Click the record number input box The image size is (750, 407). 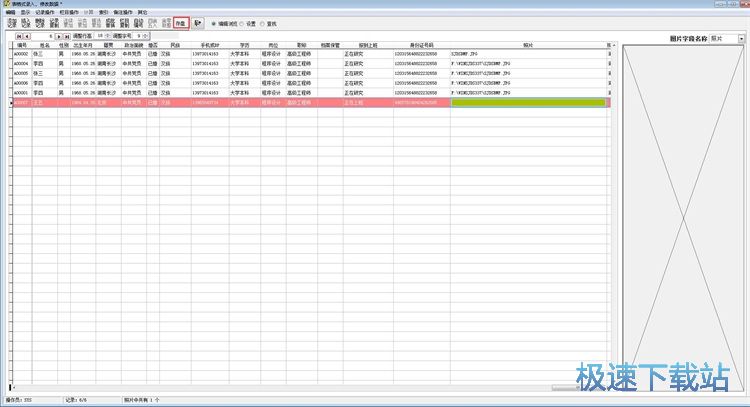43,36
